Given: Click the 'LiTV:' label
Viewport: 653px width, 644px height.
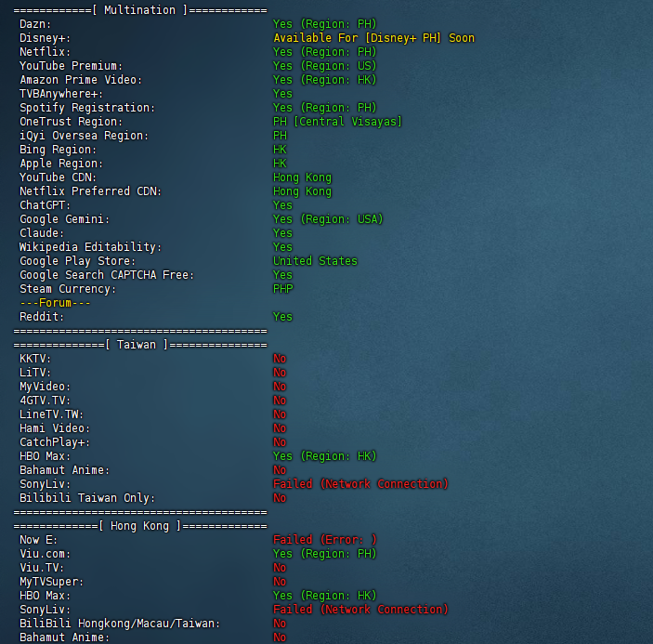Looking at the screenshot, I should click(35, 373).
